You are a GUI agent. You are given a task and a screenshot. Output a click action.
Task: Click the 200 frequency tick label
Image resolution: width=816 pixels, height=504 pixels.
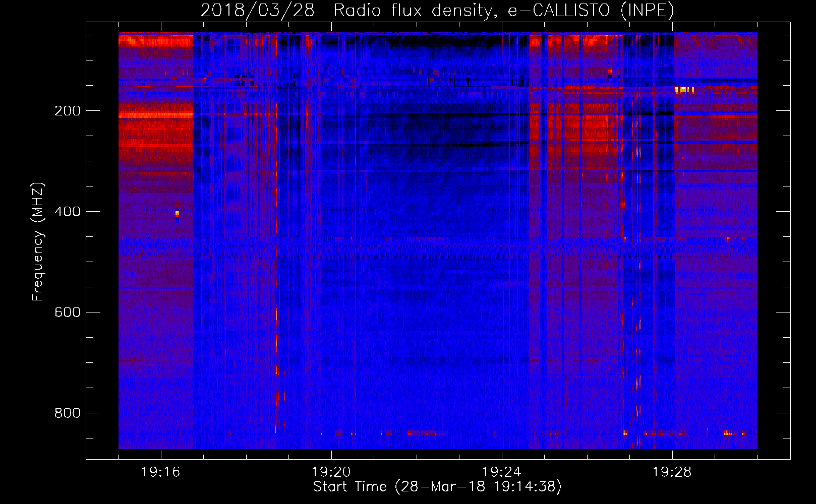(x=68, y=111)
